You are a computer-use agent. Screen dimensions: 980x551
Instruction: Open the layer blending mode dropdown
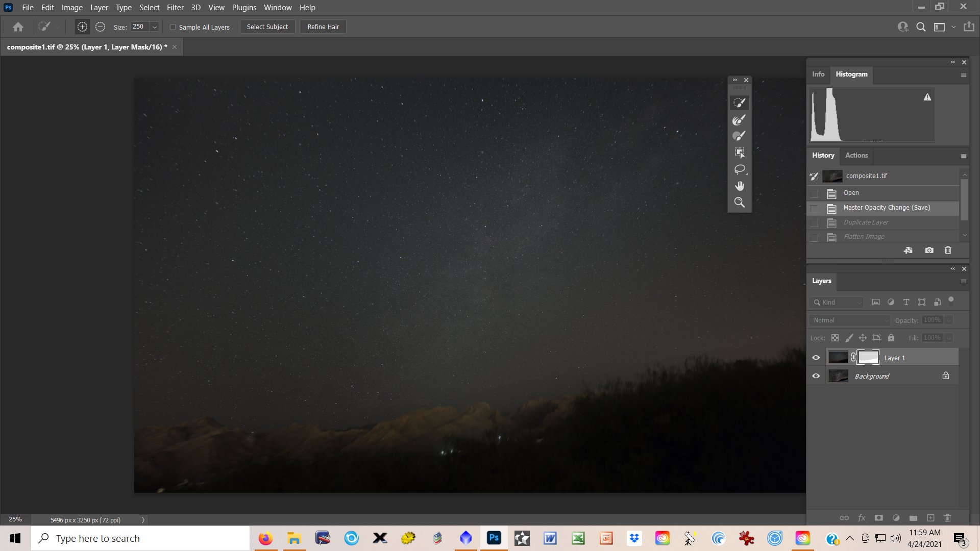849,320
